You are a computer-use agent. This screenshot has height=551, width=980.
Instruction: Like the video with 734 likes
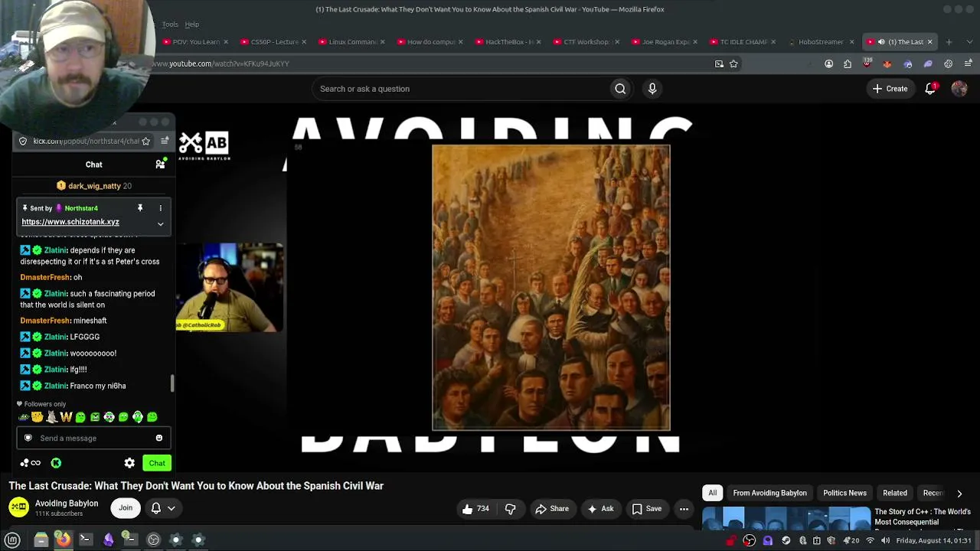coord(477,509)
